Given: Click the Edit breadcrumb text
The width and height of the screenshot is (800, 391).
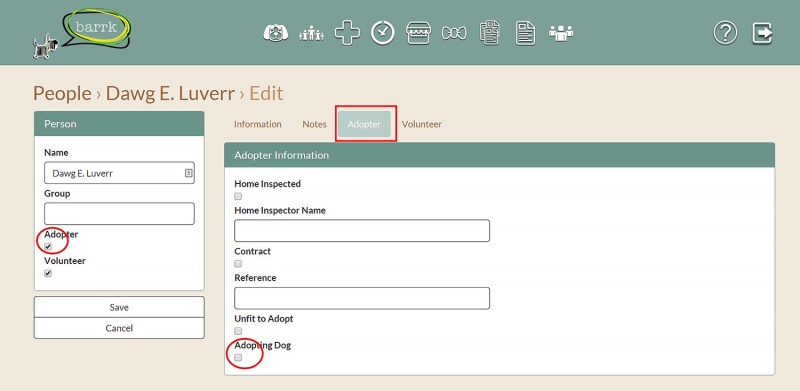Looking at the screenshot, I should [266, 93].
